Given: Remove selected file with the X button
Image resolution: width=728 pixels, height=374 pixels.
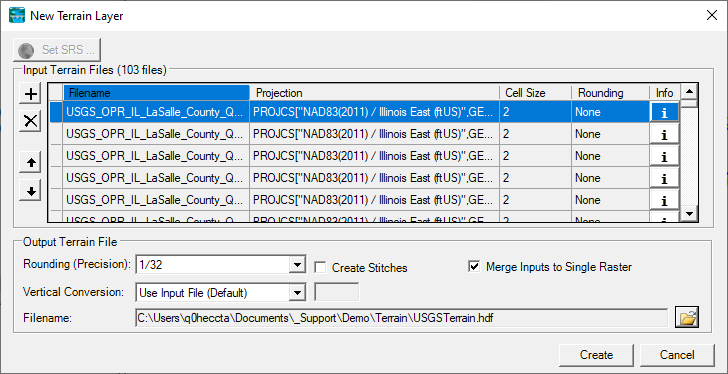Looking at the screenshot, I should [x=31, y=122].
